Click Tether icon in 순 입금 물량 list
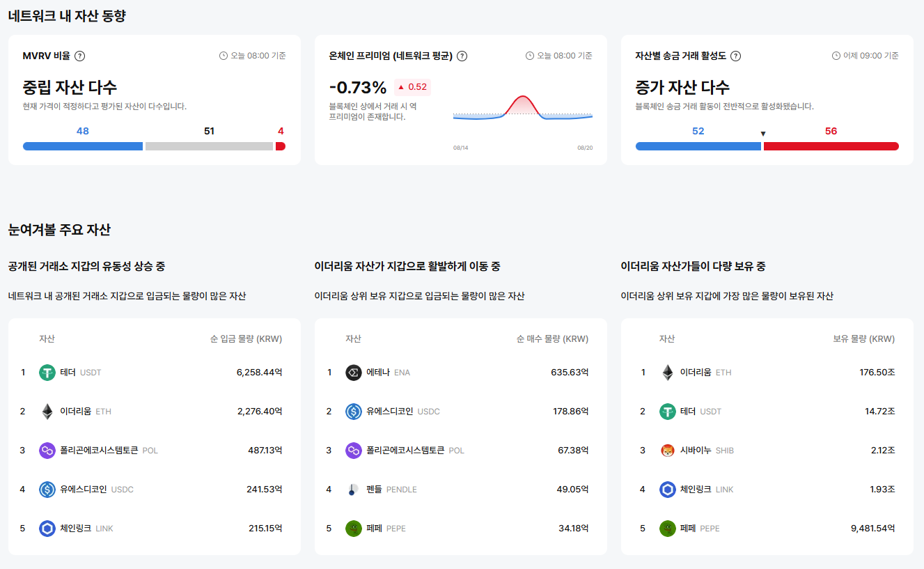 [x=47, y=373]
